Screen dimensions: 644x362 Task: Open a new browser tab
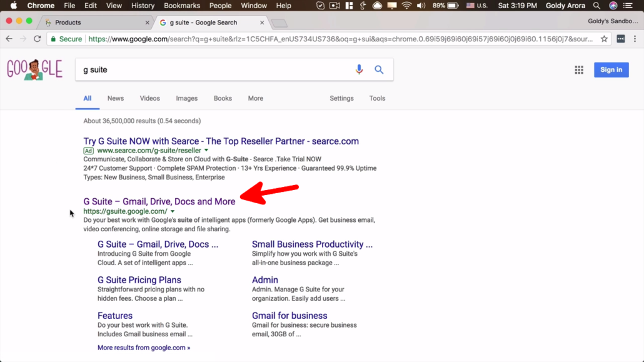[279, 23]
